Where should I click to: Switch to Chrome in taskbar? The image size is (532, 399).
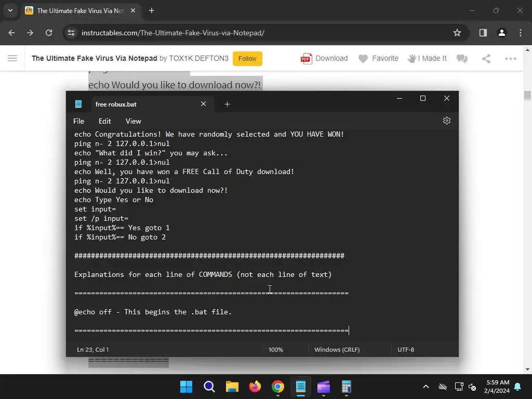[x=278, y=387]
